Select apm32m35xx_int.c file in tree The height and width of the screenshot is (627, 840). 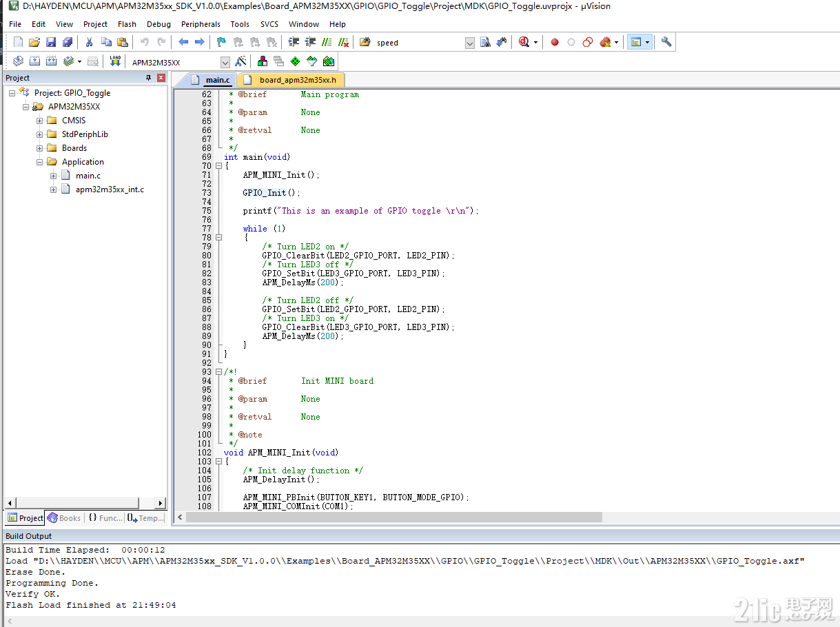110,189
